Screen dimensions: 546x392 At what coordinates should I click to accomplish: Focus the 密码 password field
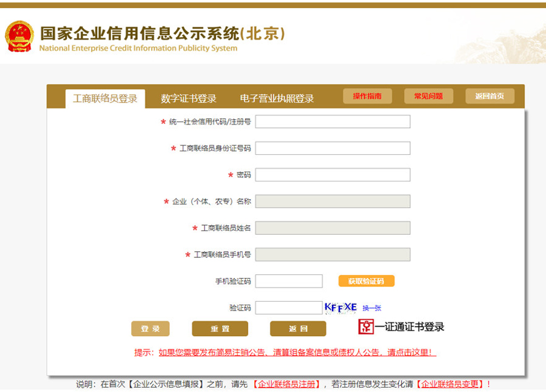pos(332,175)
